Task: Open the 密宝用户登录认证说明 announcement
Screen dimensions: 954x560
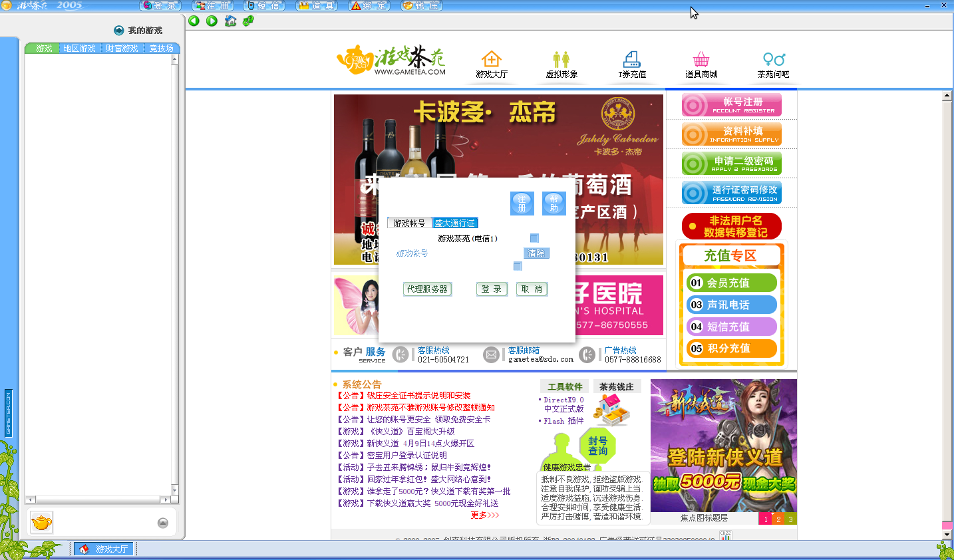Action: [406, 456]
